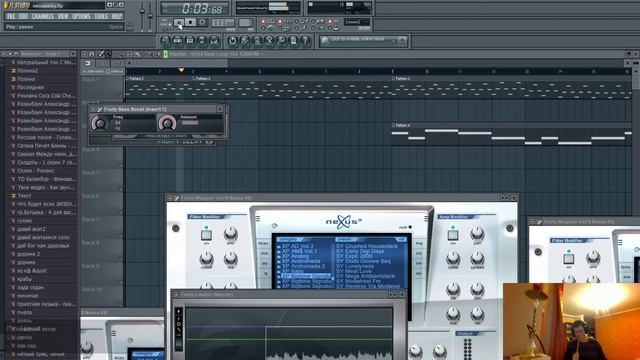
Task: Click the playlist view shortcut icon
Action: point(165,40)
